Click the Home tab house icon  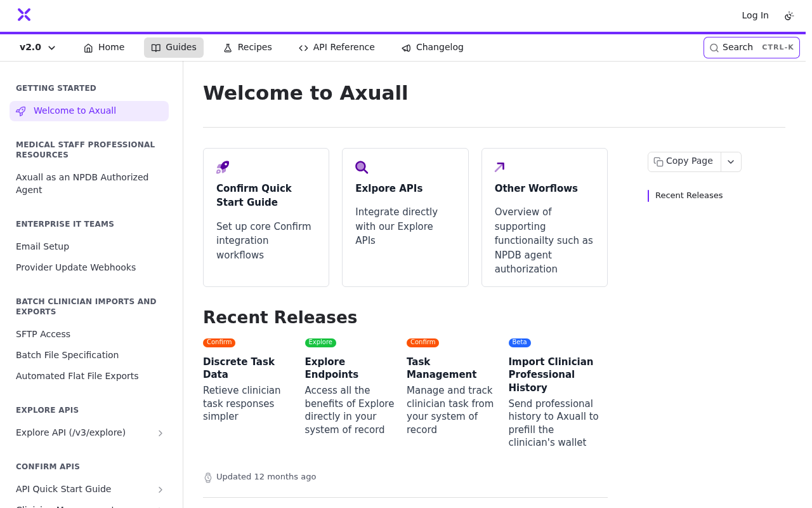tap(88, 48)
